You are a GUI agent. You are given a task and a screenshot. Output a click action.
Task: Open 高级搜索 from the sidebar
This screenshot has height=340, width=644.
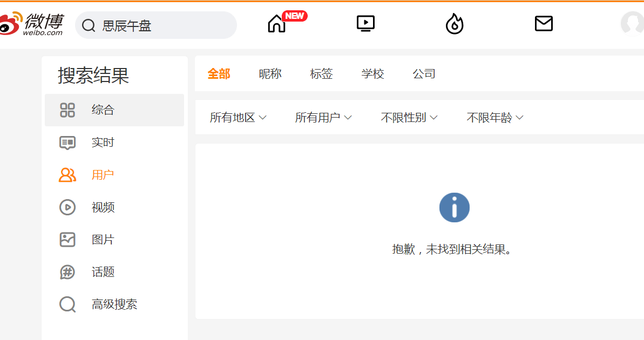(x=113, y=304)
